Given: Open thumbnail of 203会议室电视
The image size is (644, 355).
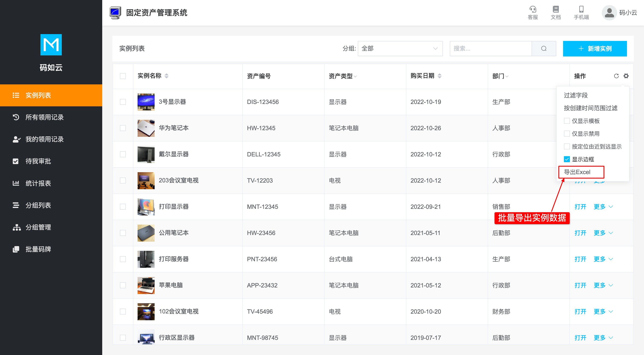Looking at the screenshot, I should tap(146, 180).
